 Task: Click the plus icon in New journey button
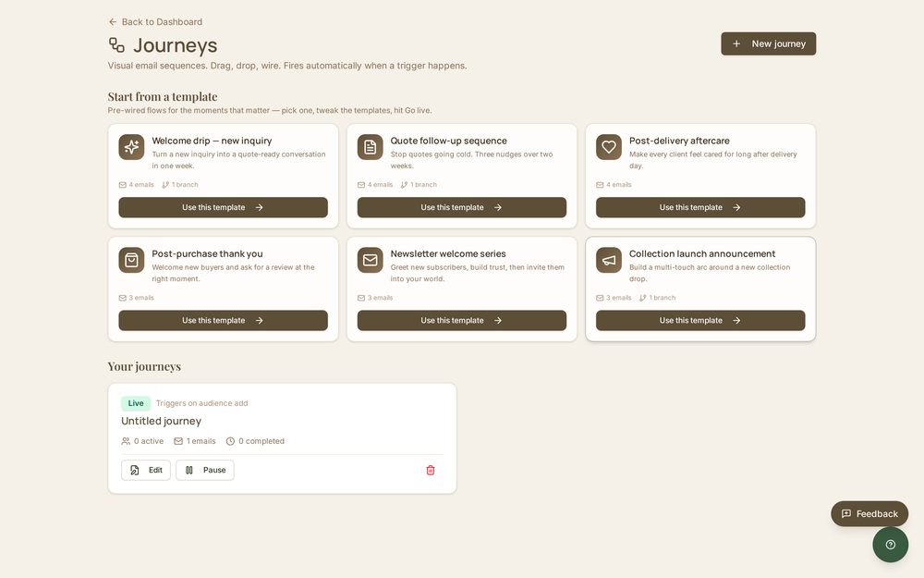point(736,43)
